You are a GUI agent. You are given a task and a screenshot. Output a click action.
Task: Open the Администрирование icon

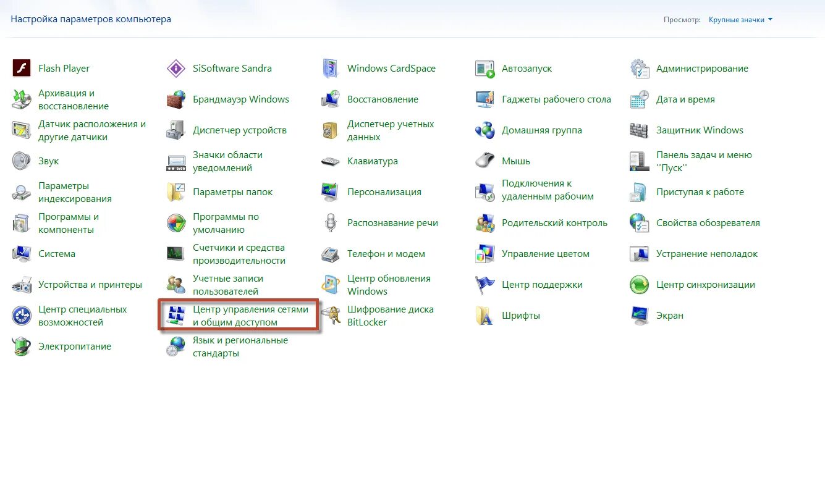point(640,68)
